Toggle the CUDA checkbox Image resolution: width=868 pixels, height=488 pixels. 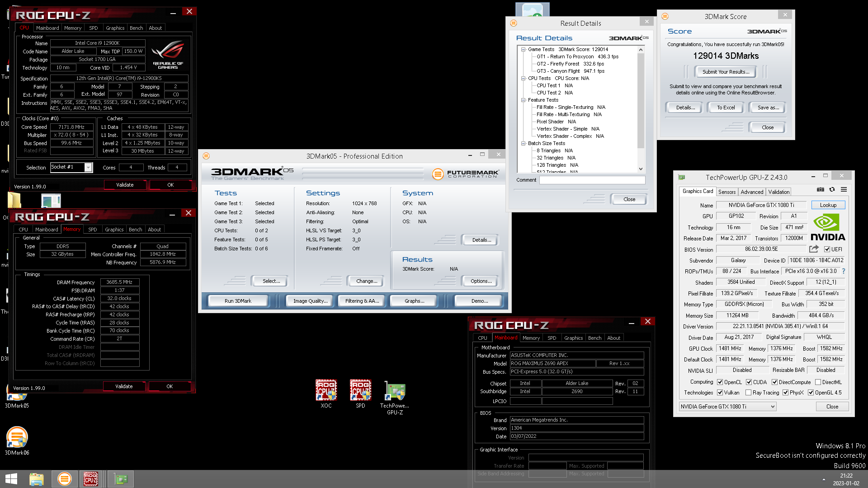click(x=749, y=382)
